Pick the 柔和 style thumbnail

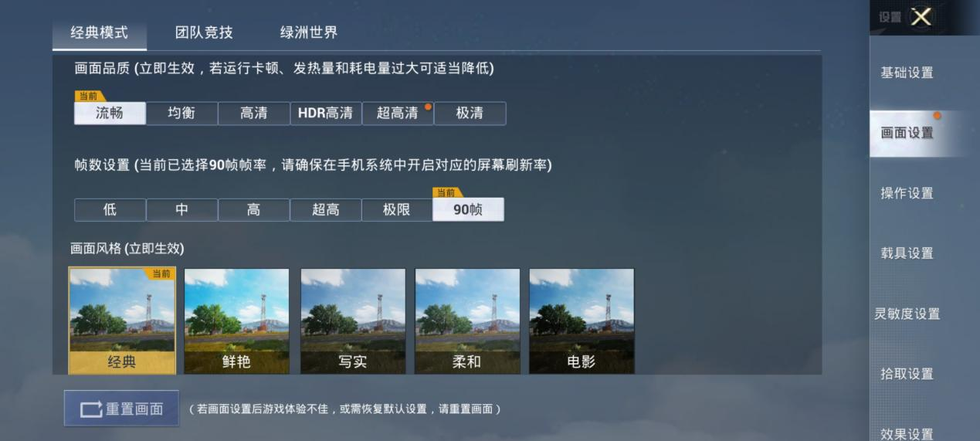[467, 321]
